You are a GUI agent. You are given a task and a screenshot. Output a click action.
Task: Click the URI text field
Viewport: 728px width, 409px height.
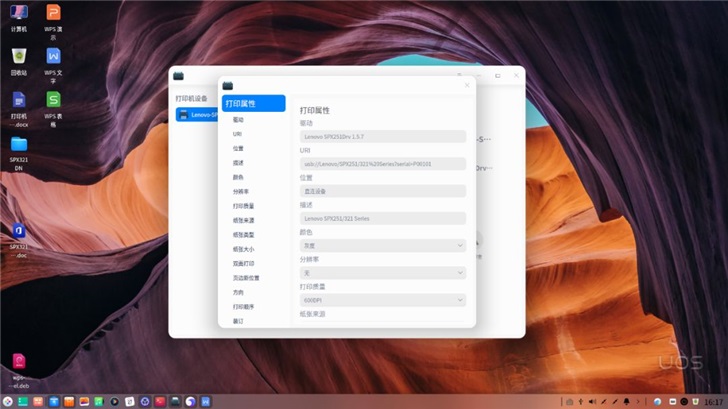[382, 163]
